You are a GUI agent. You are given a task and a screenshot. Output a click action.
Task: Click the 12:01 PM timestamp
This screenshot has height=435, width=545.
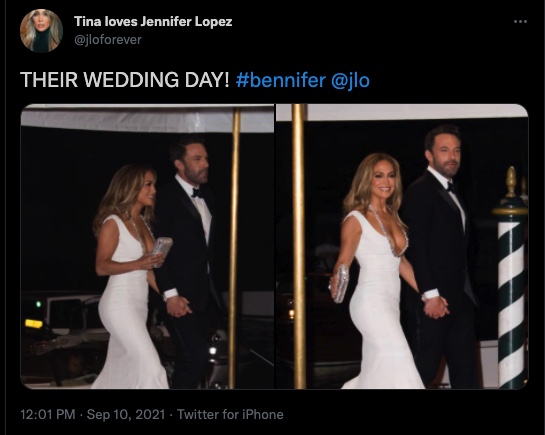(x=48, y=415)
